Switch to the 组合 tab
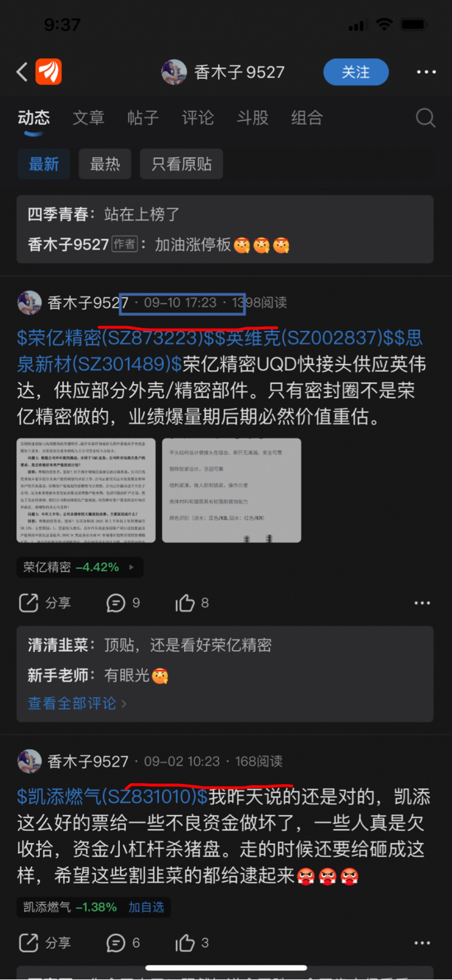 click(307, 118)
